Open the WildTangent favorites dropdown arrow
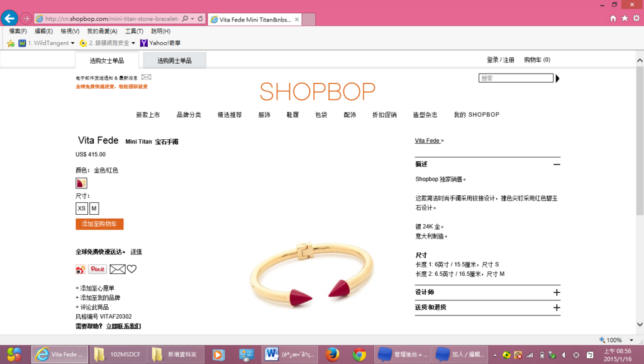This screenshot has height=364, width=644. [73, 43]
